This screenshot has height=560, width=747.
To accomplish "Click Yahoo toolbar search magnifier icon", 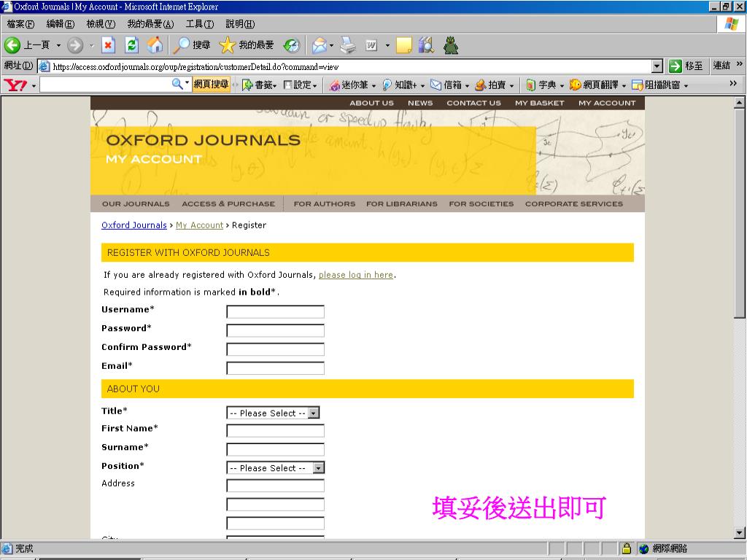I will 177,85.
